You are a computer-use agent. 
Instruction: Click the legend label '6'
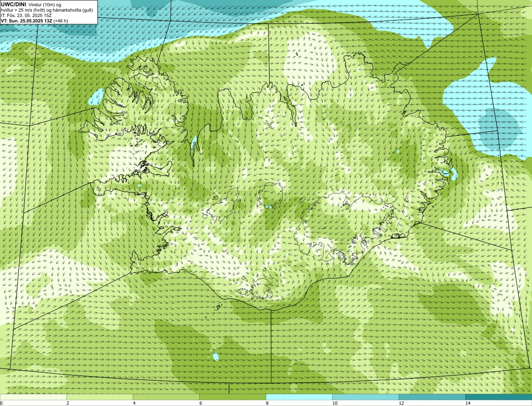[x=200, y=403]
